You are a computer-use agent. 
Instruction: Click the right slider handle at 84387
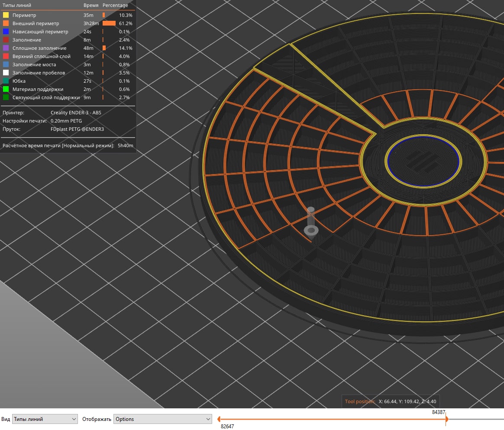coord(446,419)
